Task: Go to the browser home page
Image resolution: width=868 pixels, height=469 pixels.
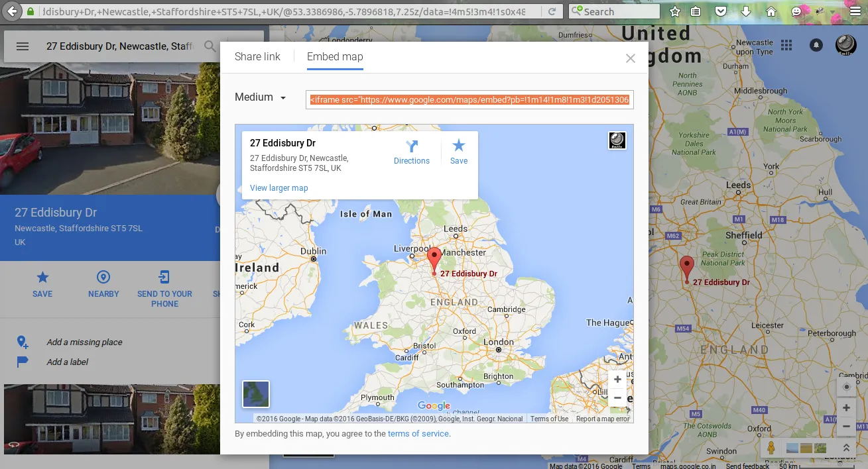Action: (771, 11)
